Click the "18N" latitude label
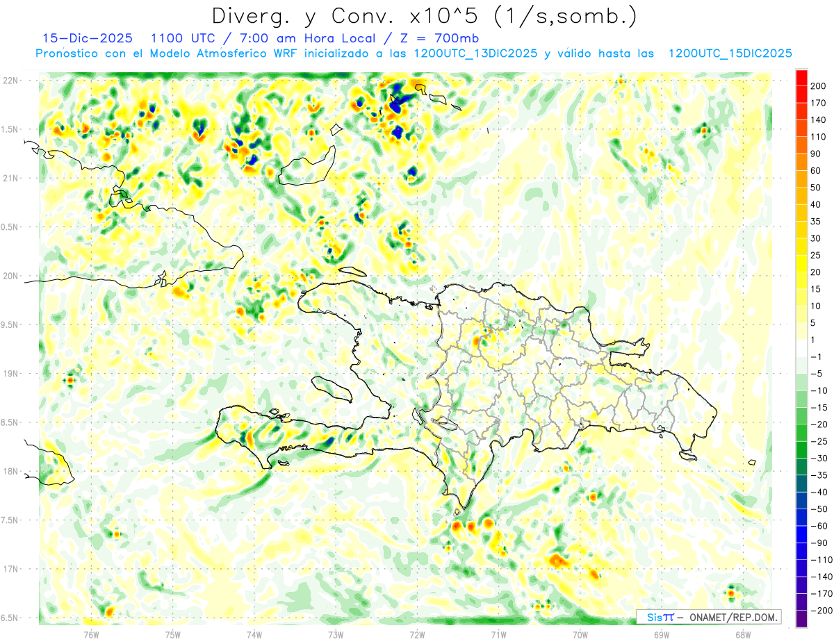The image size is (834, 644). point(10,472)
